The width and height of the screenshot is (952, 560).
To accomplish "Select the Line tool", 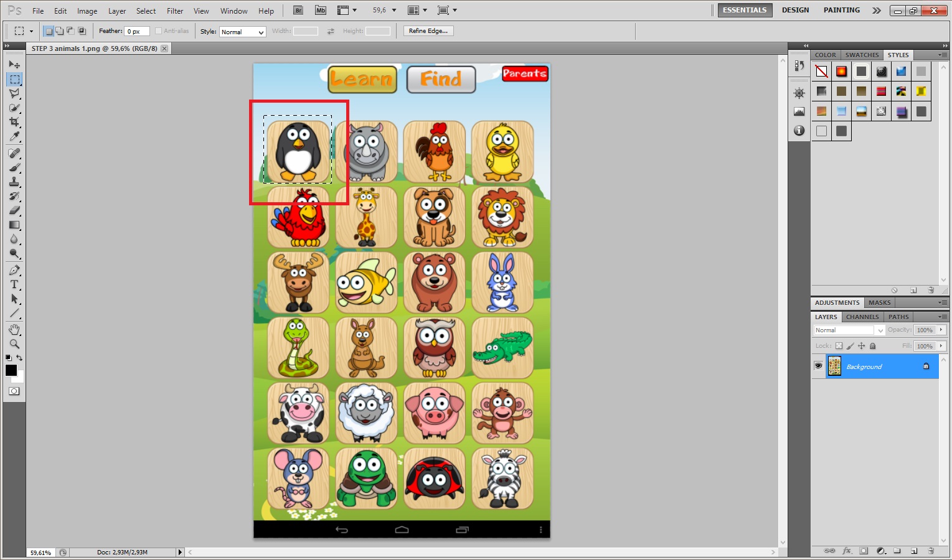I will (x=14, y=313).
